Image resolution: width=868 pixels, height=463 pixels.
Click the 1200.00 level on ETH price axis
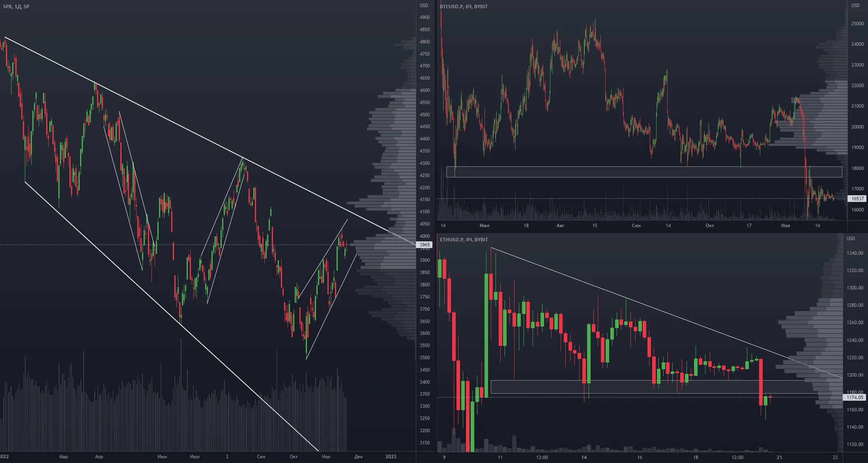pyautogui.click(x=855, y=375)
